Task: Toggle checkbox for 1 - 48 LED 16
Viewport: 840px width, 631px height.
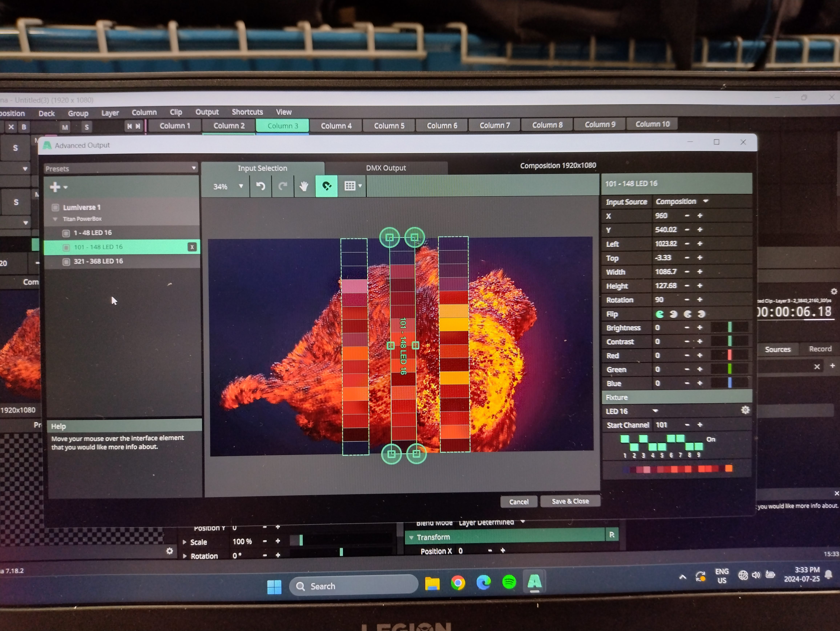Action: [x=66, y=233]
